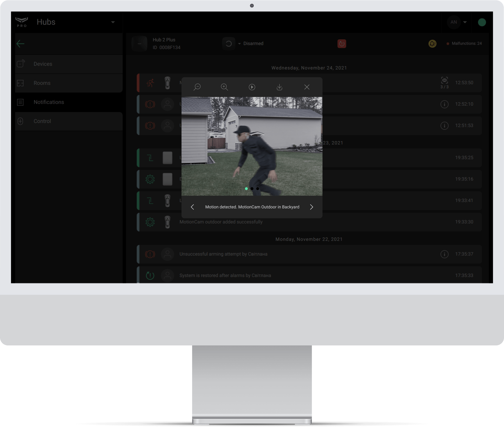Select the Notifications sidebar item
504x427 pixels.
pyautogui.click(x=49, y=102)
